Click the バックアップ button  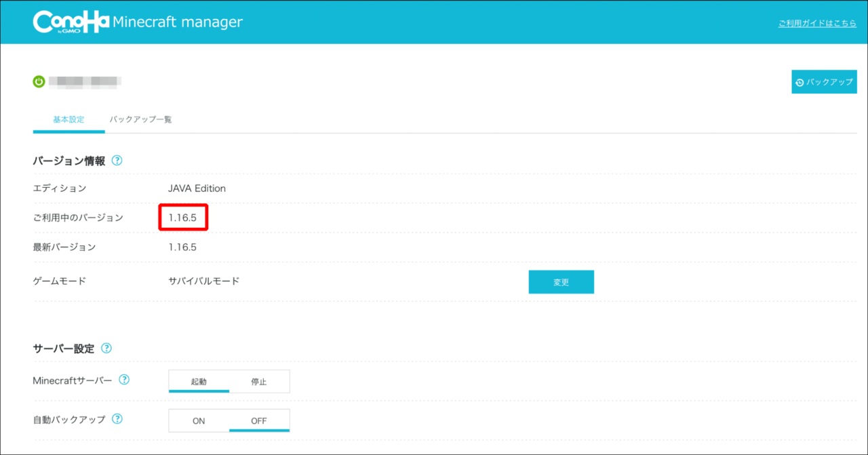[824, 82]
